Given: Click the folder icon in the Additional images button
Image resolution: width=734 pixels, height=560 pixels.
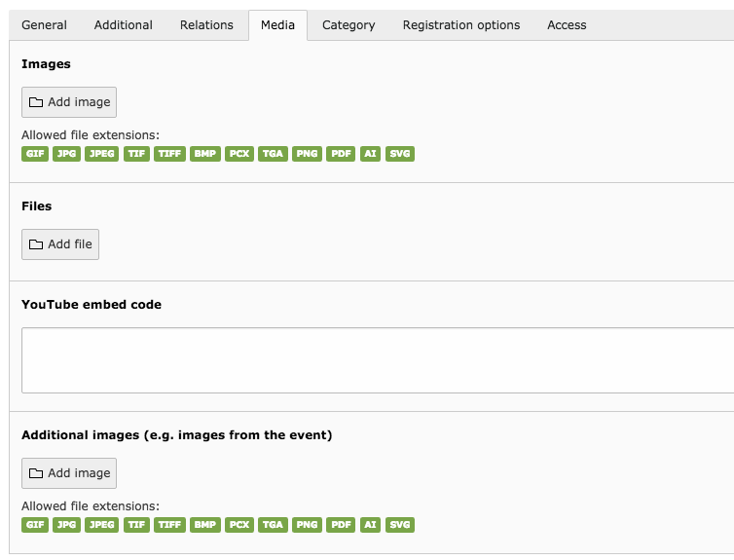Looking at the screenshot, I should [36, 473].
